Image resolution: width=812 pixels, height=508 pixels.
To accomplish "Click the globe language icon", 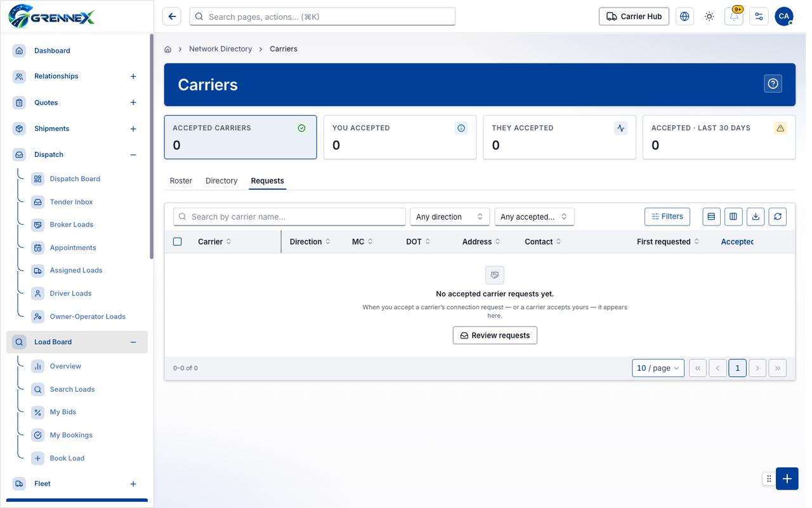I will [684, 17].
